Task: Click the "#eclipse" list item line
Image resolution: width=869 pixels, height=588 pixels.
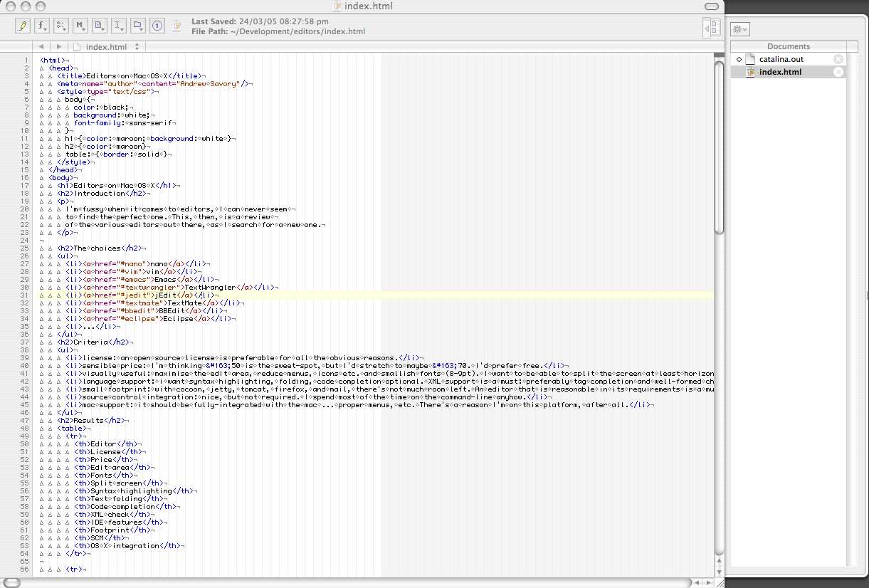Action: click(149, 318)
